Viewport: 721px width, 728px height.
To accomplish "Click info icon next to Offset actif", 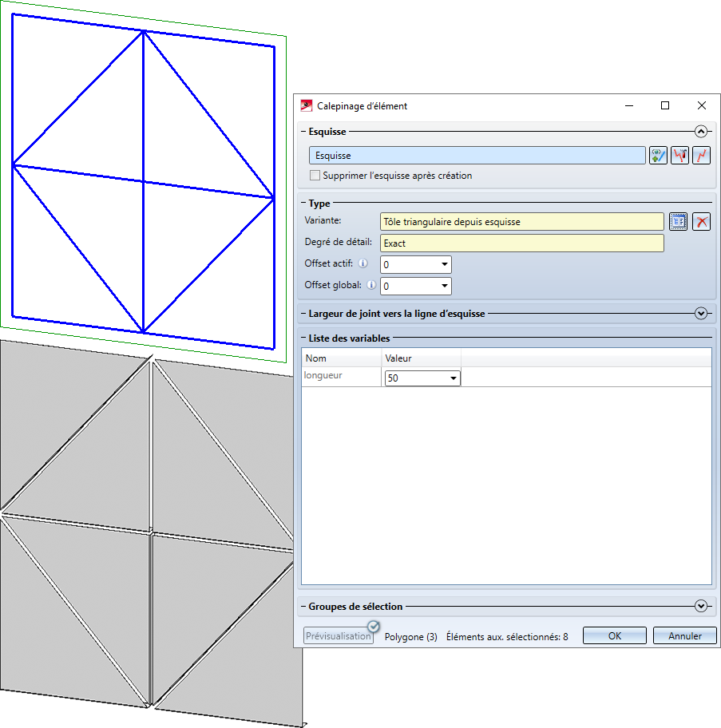I will click(362, 263).
